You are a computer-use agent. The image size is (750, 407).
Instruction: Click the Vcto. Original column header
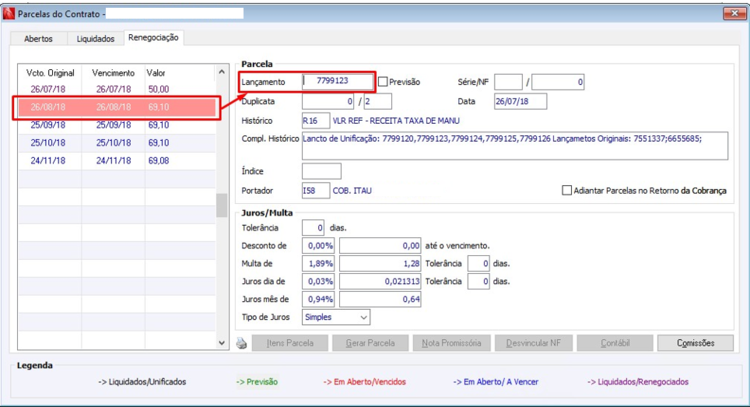[50, 73]
